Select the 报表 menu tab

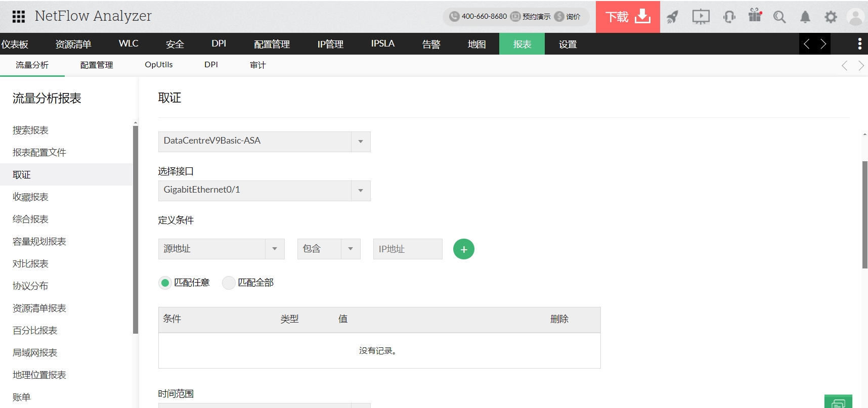(x=522, y=44)
